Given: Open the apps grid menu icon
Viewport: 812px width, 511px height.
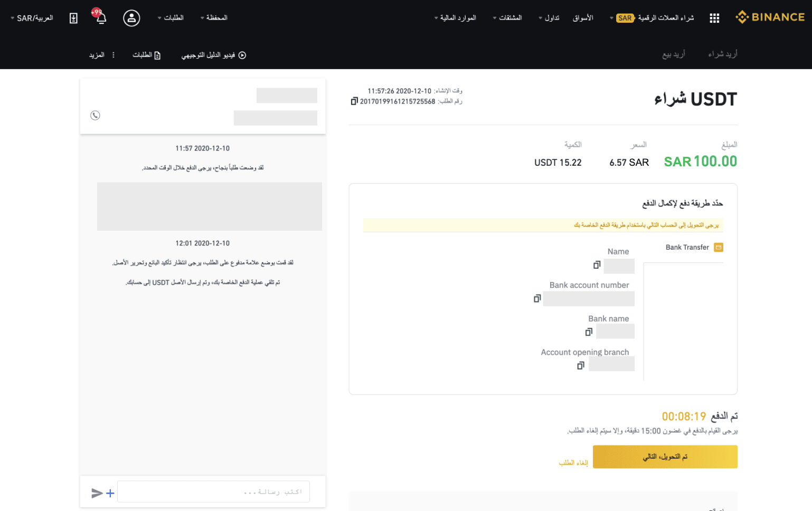Looking at the screenshot, I should (714, 18).
